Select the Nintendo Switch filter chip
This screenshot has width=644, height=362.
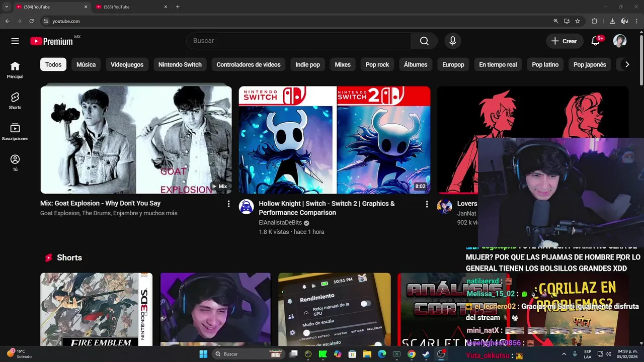(180, 64)
